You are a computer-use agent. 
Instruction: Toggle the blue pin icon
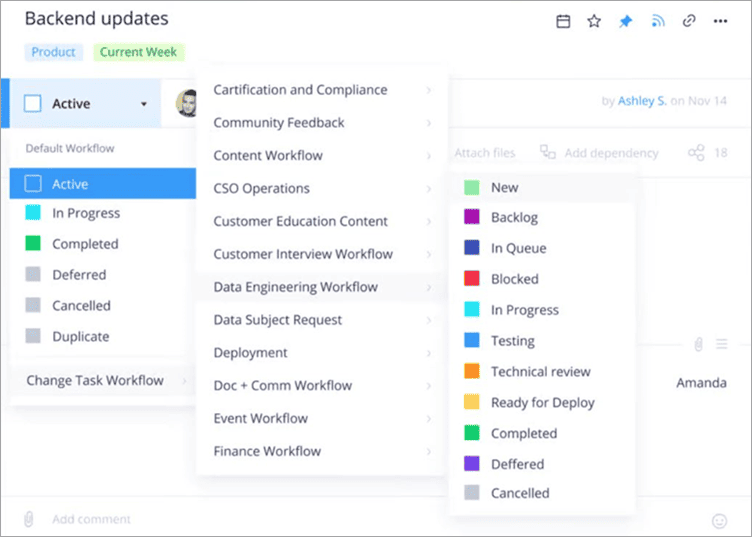(x=625, y=21)
